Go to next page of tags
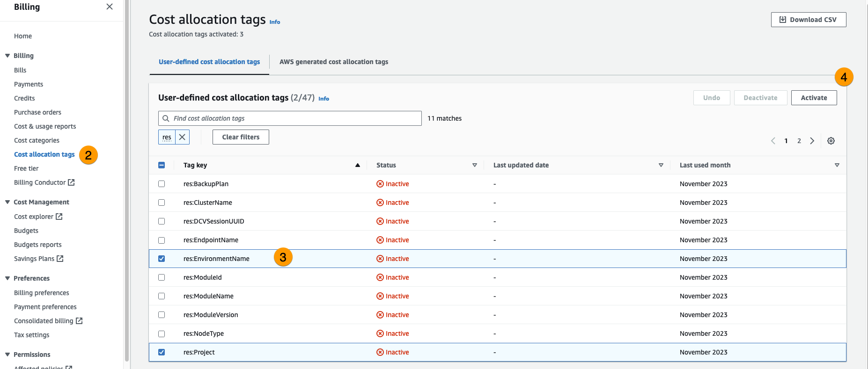This screenshot has height=369, width=868. coord(812,141)
